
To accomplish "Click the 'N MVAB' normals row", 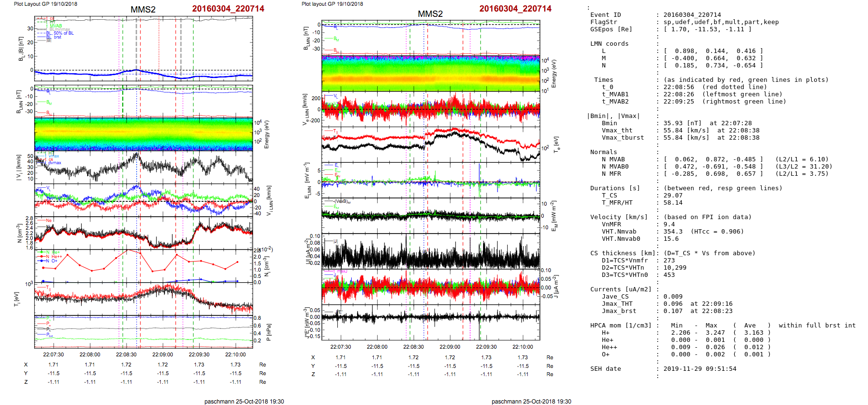I will [x=613, y=159].
